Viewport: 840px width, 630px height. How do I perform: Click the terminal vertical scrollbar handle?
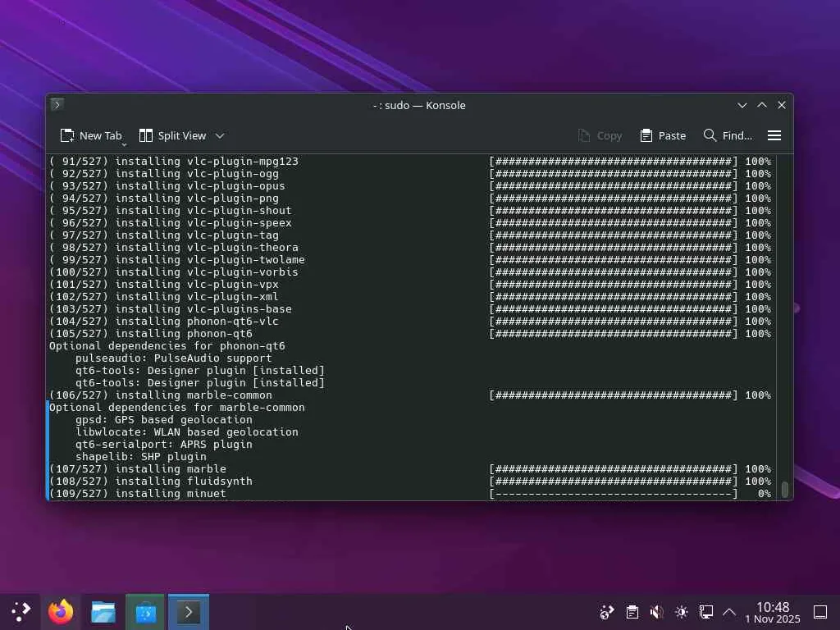coord(785,489)
